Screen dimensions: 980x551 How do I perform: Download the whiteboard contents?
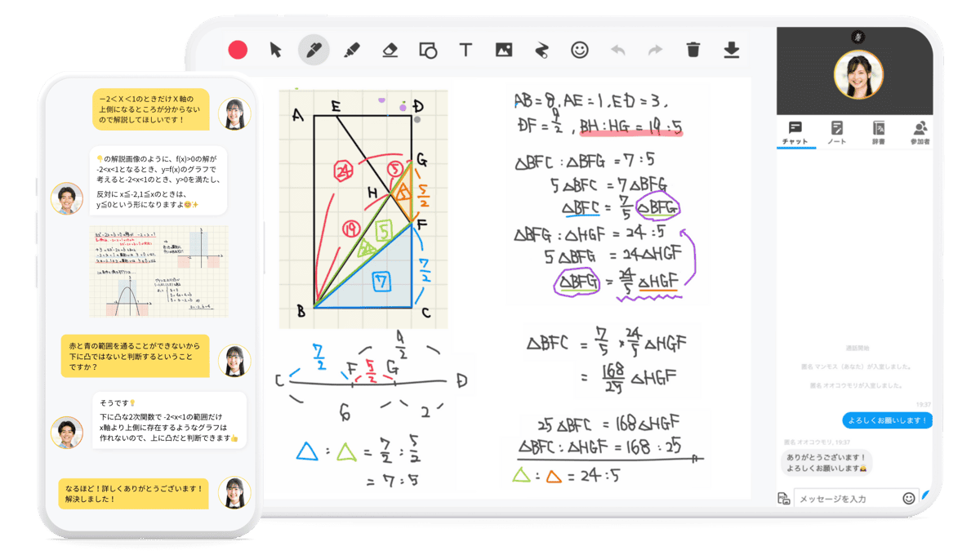point(731,50)
